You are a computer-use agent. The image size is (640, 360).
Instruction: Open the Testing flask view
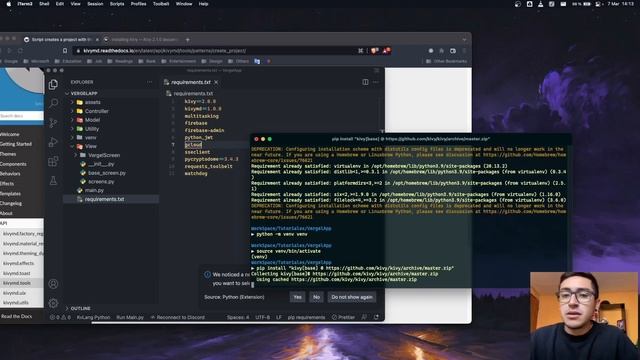53,180
